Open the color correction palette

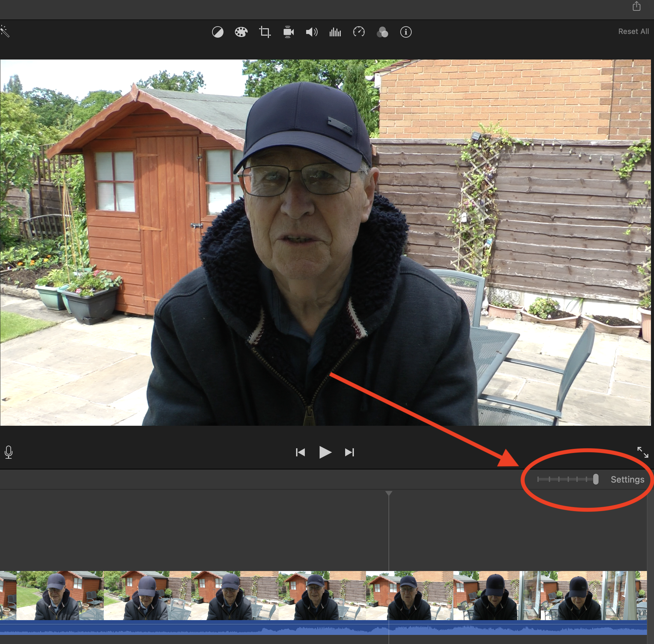click(241, 33)
